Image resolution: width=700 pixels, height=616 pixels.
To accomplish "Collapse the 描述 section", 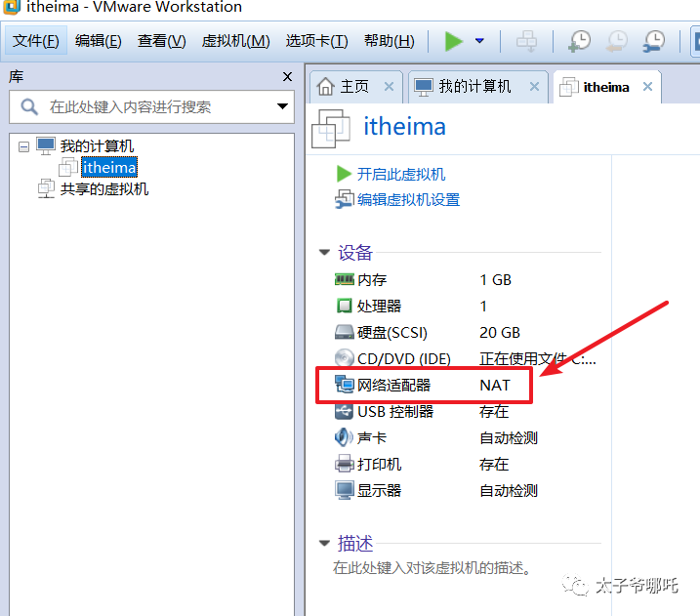I will tap(324, 543).
